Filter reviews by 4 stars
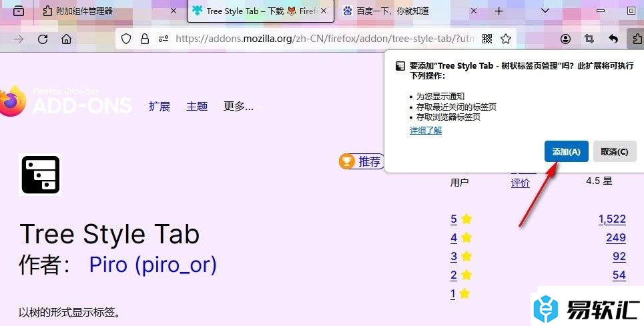Image resolution: width=644 pixels, height=326 pixels. pos(461,238)
